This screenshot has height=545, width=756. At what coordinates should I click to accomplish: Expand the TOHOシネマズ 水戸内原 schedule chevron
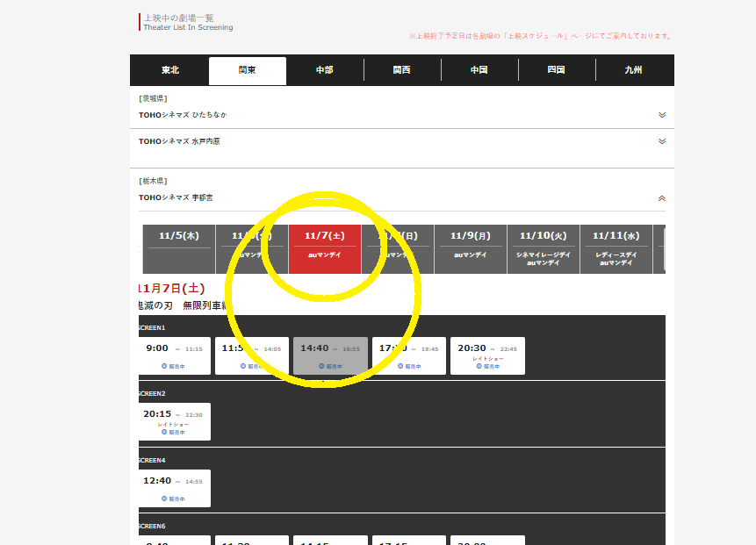tap(662, 141)
